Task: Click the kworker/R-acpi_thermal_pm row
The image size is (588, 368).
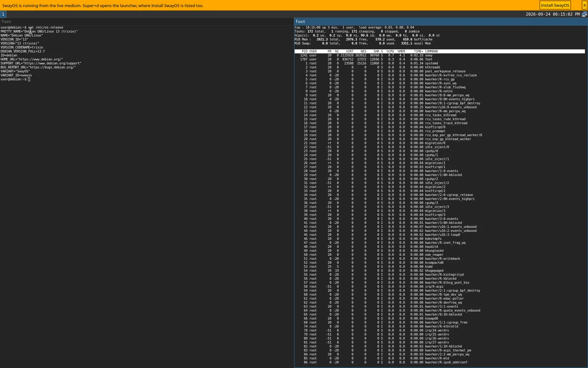Action: [x=440, y=350]
